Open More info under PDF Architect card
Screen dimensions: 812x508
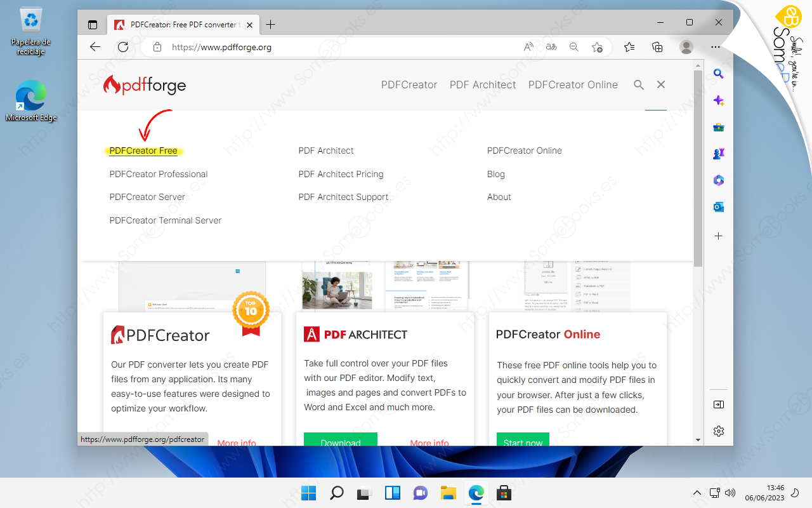pyautogui.click(x=429, y=442)
